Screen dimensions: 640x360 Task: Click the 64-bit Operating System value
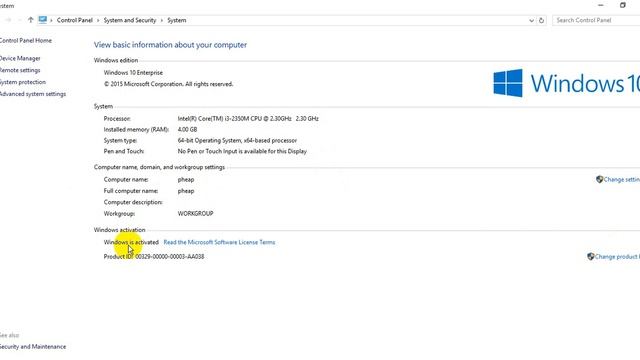click(x=237, y=140)
